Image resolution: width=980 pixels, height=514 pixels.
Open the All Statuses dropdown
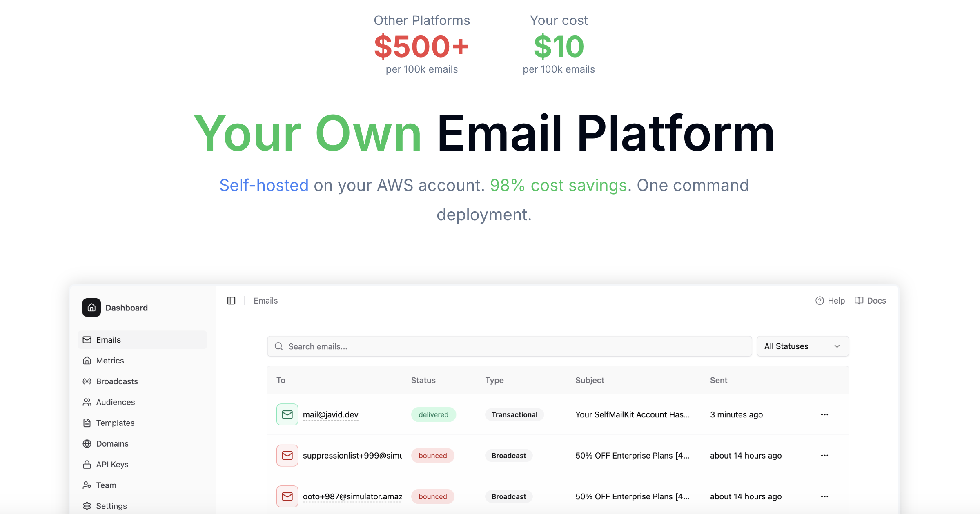(803, 346)
